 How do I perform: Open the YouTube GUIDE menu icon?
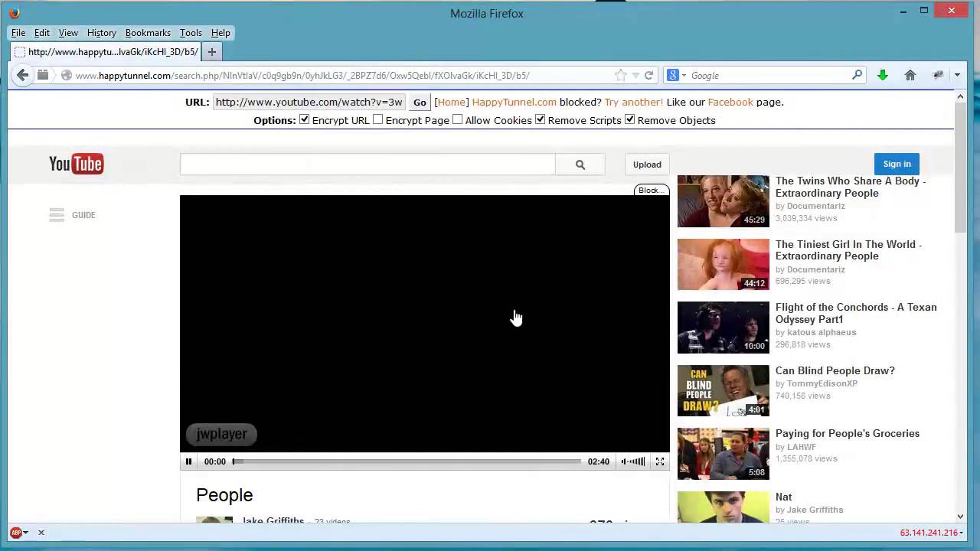click(x=57, y=215)
